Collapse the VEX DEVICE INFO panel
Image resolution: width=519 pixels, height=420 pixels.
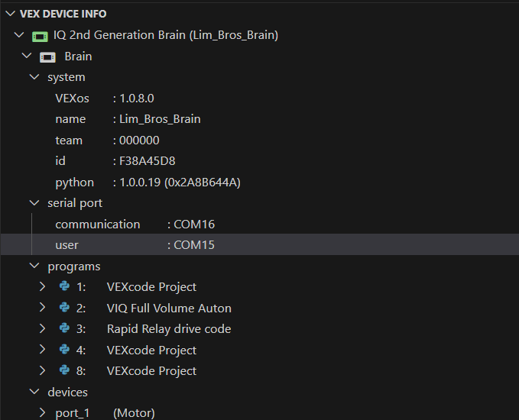[x=10, y=14]
